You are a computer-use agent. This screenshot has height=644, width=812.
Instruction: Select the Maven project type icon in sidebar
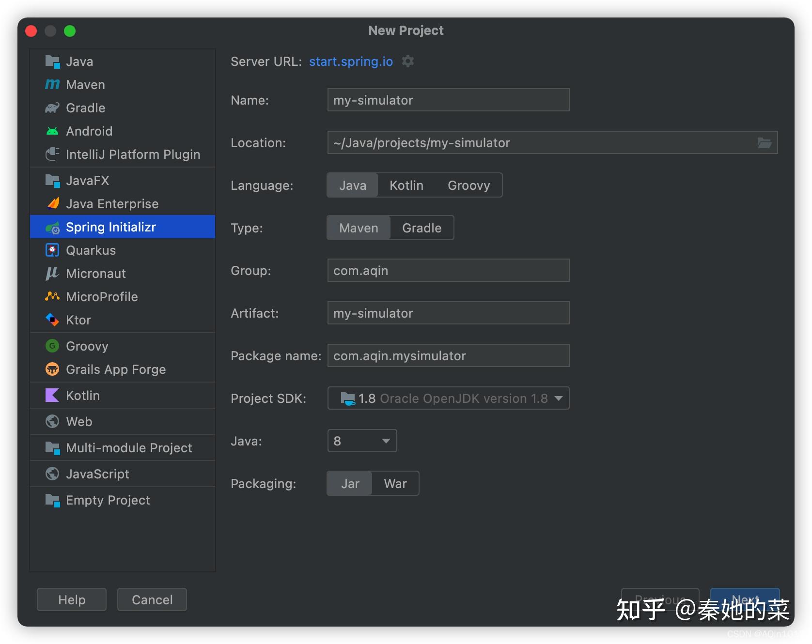point(52,85)
